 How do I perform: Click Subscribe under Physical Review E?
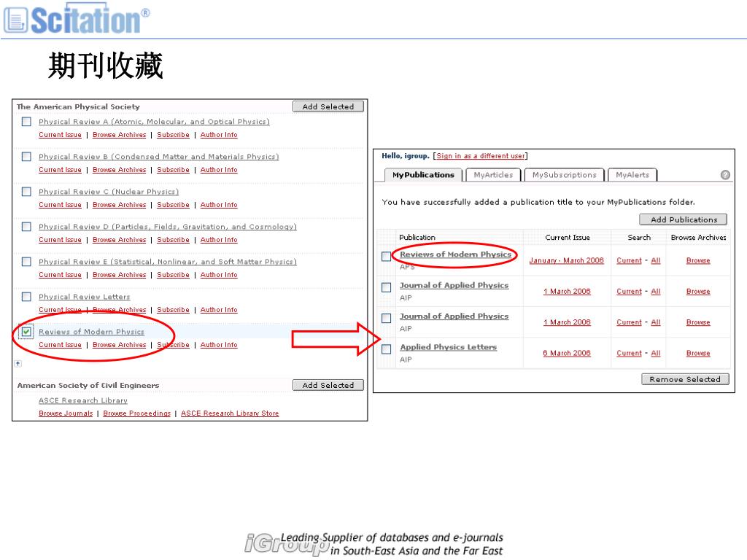point(173,275)
